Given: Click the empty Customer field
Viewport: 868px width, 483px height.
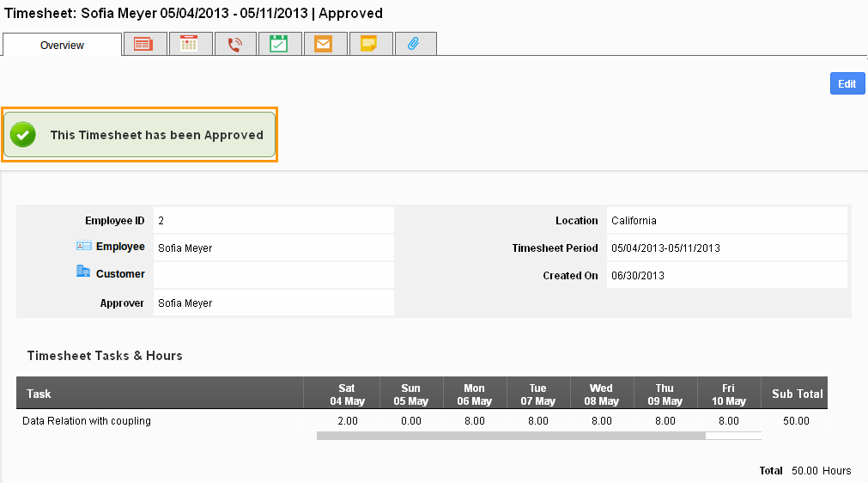Looking at the screenshot, I should click(273, 275).
